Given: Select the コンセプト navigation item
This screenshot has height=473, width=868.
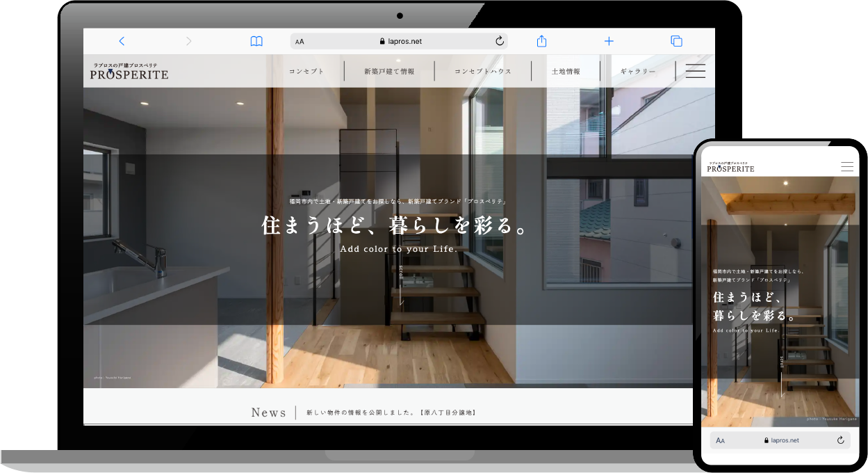Looking at the screenshot, I should pos(307,70).
